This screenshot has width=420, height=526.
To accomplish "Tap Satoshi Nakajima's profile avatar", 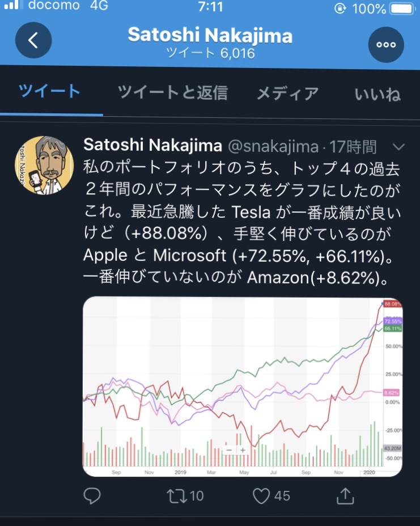I will point(44,166).
